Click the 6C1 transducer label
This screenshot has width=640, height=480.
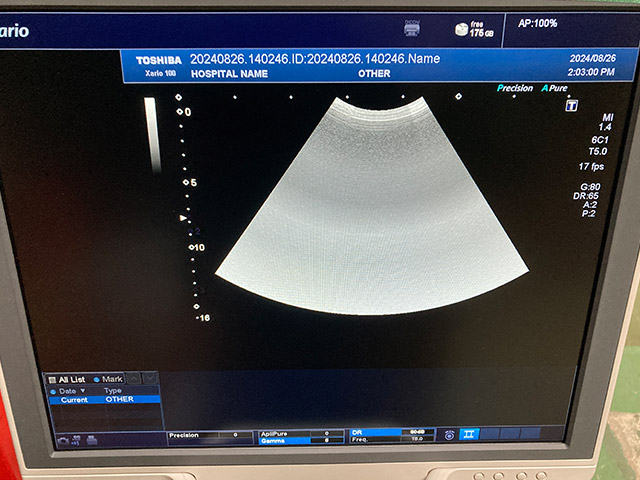600,140
